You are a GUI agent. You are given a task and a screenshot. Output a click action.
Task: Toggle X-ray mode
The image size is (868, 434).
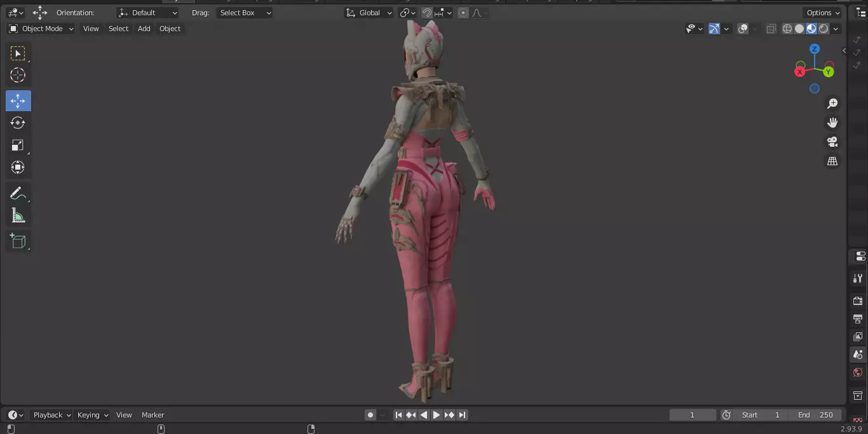(771, 29)
